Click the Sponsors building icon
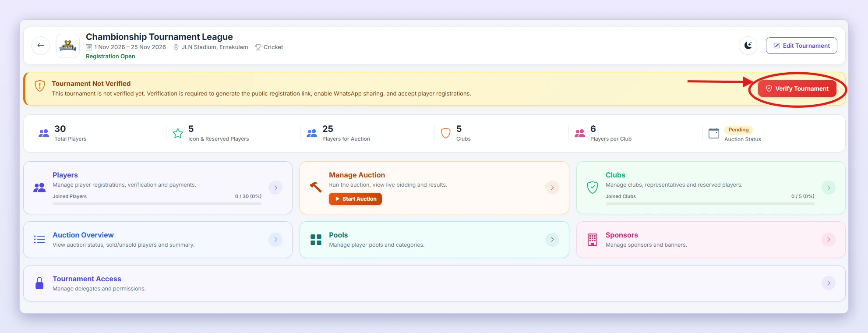 pos(593,240)
